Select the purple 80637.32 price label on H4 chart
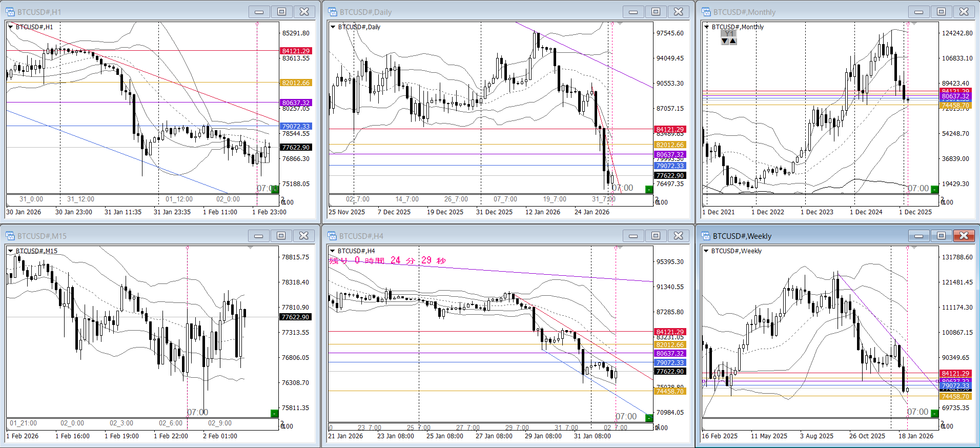Image resolution: width=980 pixels, height=448 pixels. coord(670,353)
